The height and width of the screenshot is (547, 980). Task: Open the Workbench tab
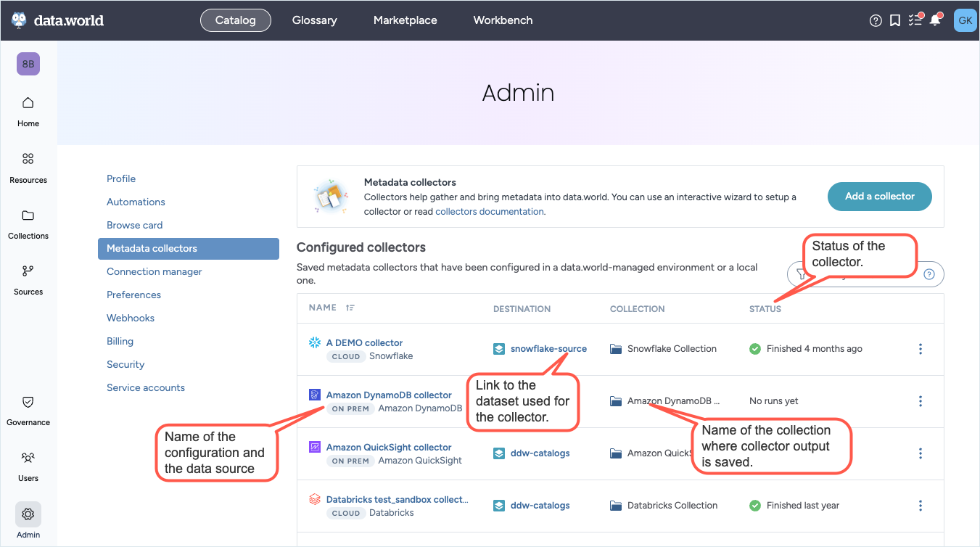click(x=503, y=20)
